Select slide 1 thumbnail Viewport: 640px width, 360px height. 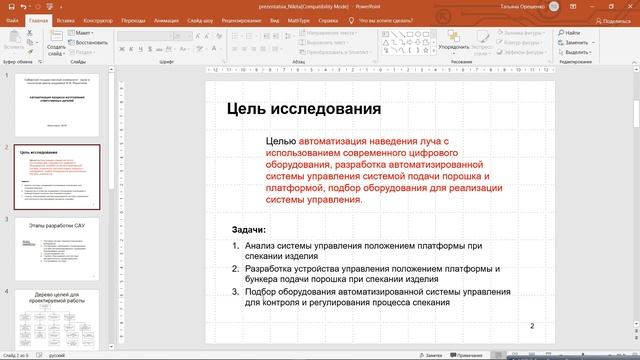(57, 105)
